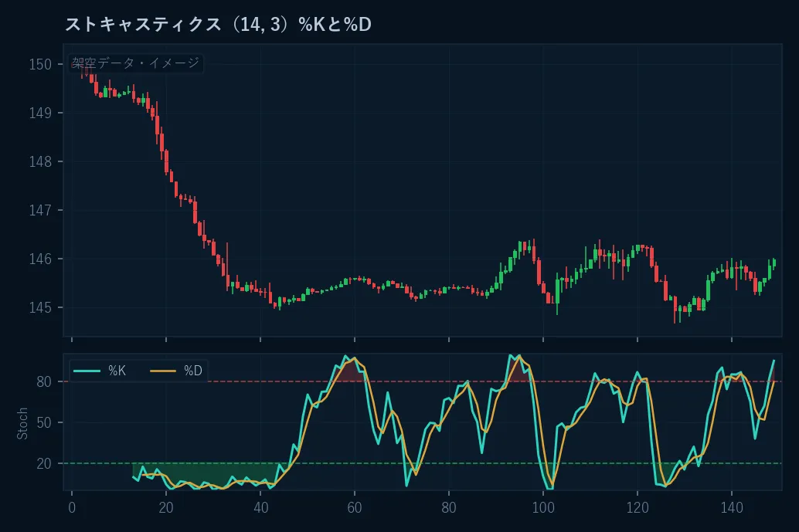This screenshot has height=532, width=799.
Task: Click the x-axis label 120
Action: click(x=637, y=507)
